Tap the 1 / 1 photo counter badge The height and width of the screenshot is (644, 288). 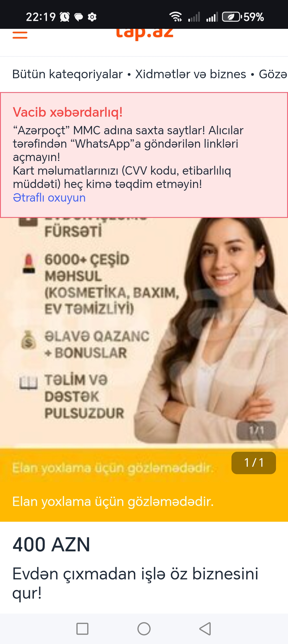pyautogui.click(x=254, y=463)
